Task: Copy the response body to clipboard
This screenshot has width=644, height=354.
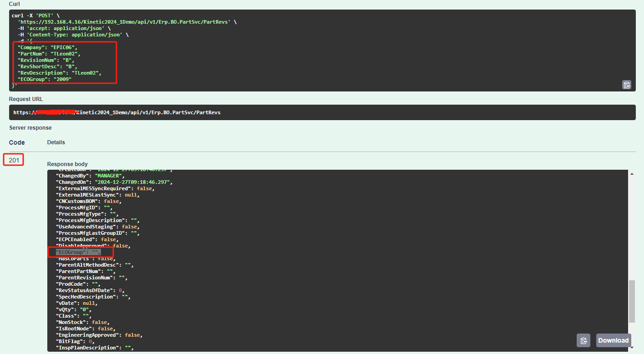Action: [x=584, y=340]
